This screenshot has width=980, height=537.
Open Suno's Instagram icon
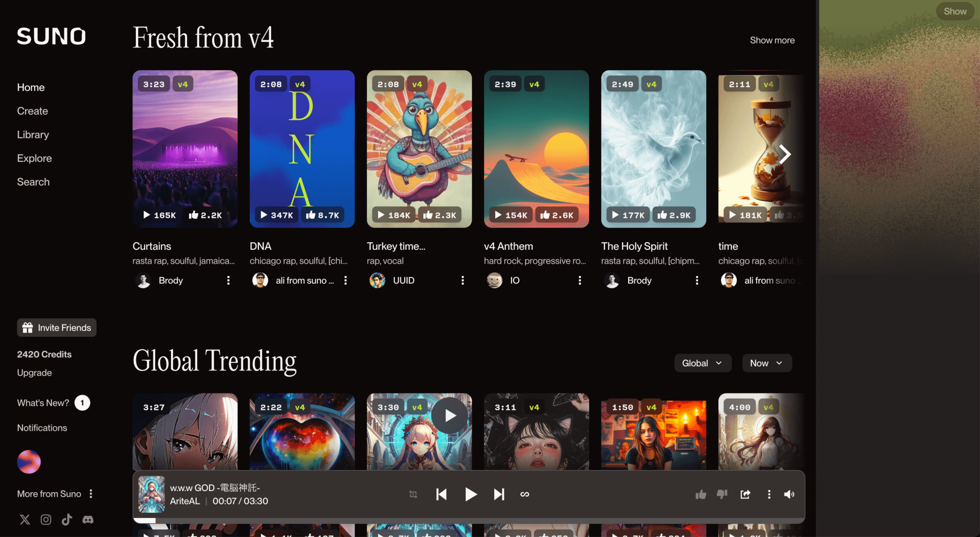tap(46, 520)
